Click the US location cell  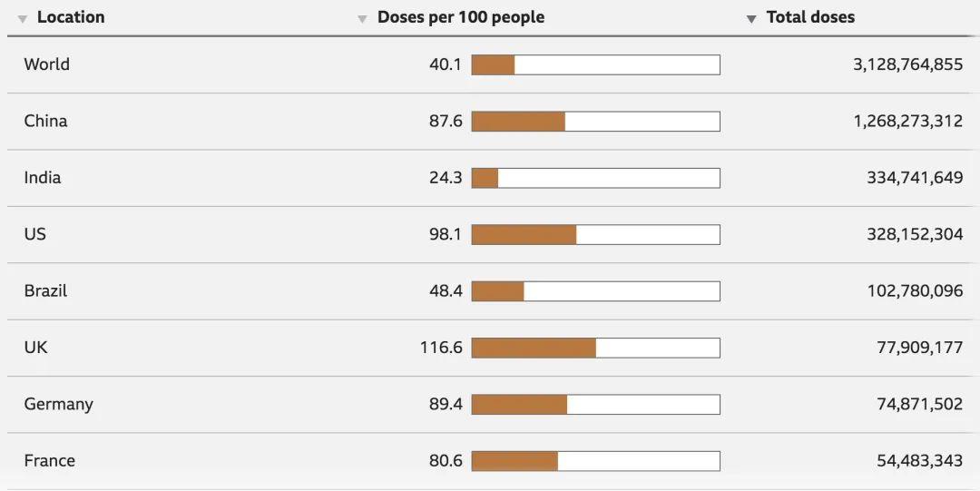pyautogui.click(x=34, y=234)
